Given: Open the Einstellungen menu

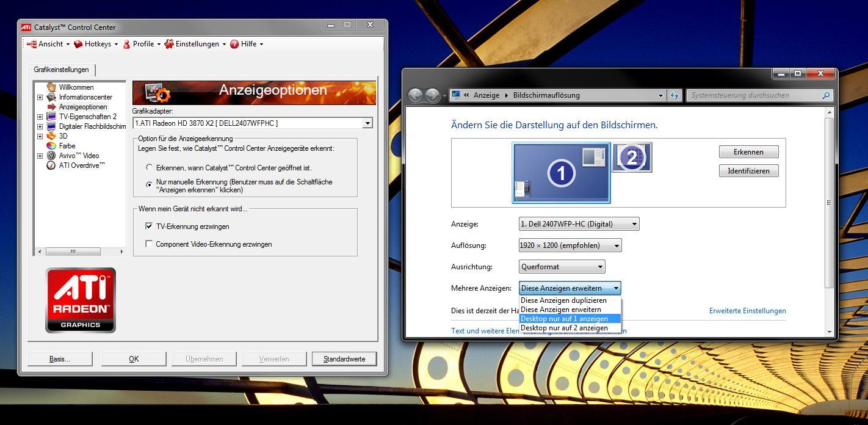Looking at the screenshot, I should 195,44.
